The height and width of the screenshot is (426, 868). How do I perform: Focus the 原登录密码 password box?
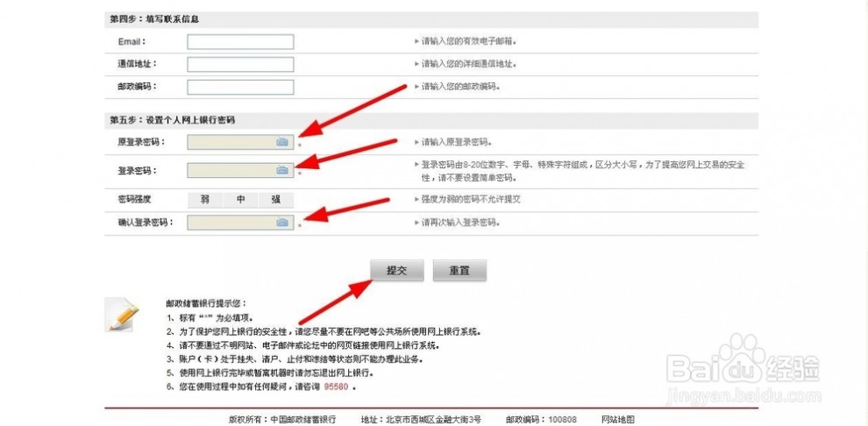[231, 141]
